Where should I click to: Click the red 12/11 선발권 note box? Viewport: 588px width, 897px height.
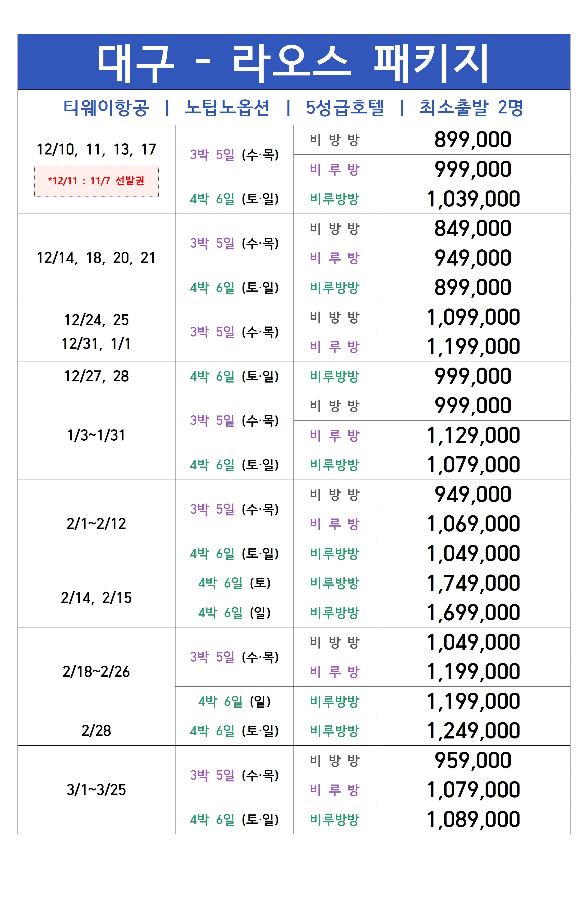[96, 181]
